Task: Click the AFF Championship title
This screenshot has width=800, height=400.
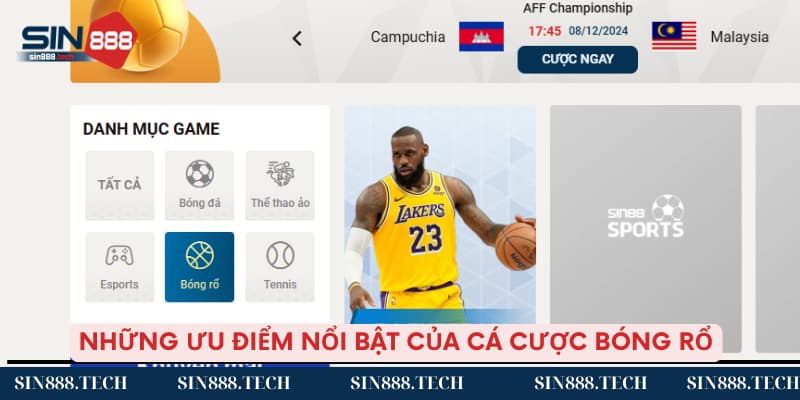Action: tap(578, 8)
